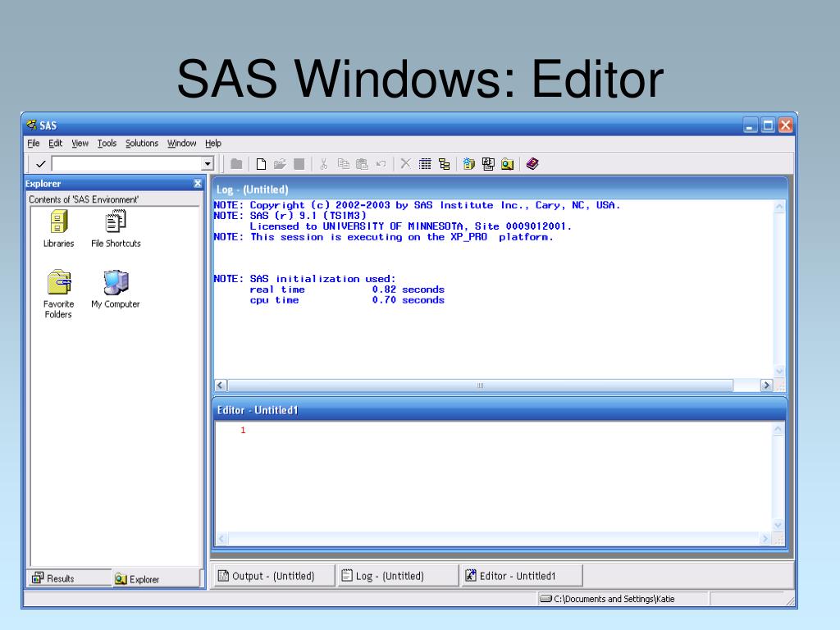Close the Explorer panel
This screenshot has width=840, height=630.
pos(198,183)
